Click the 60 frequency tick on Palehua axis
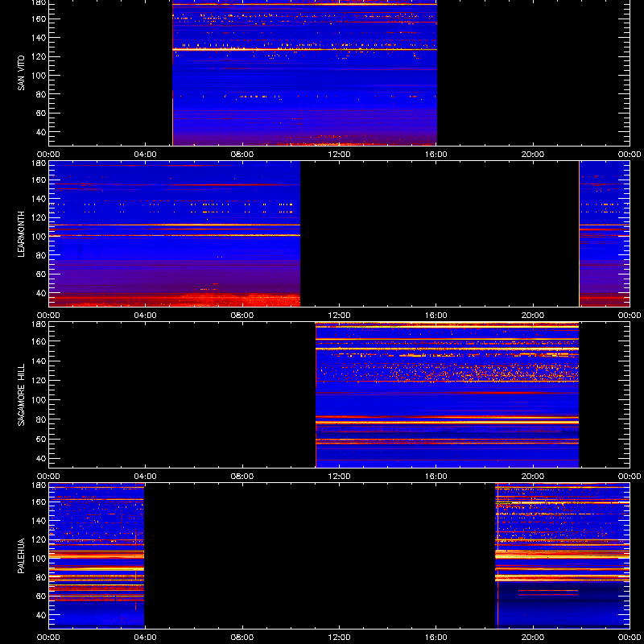The height and width of the screenshot is (644, 644). 43,597
